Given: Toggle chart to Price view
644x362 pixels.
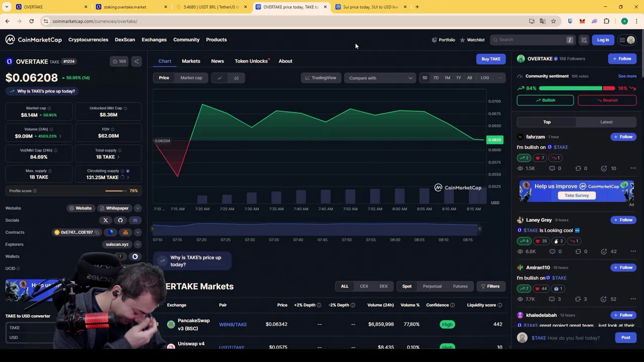Looking at the screenshot, I should (x=164, y=78).
